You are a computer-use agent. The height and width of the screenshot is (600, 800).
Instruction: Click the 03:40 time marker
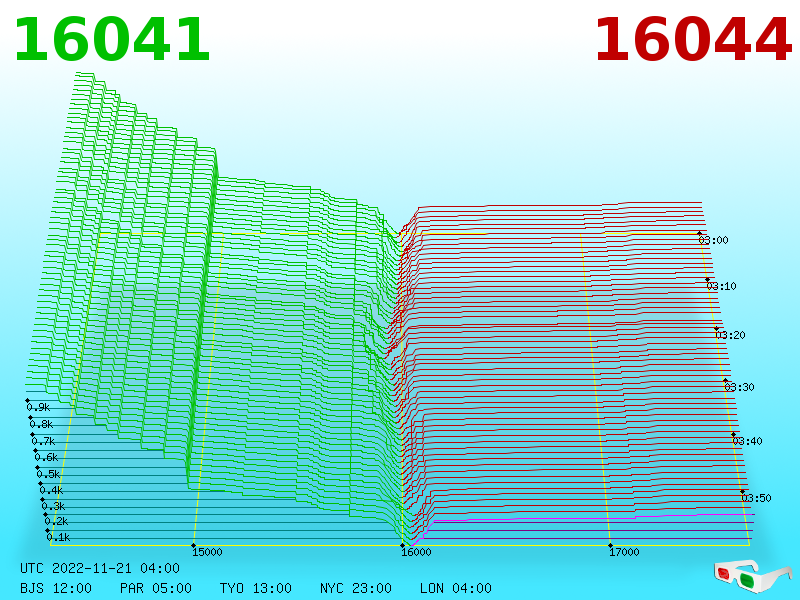(x=747, y=441)
